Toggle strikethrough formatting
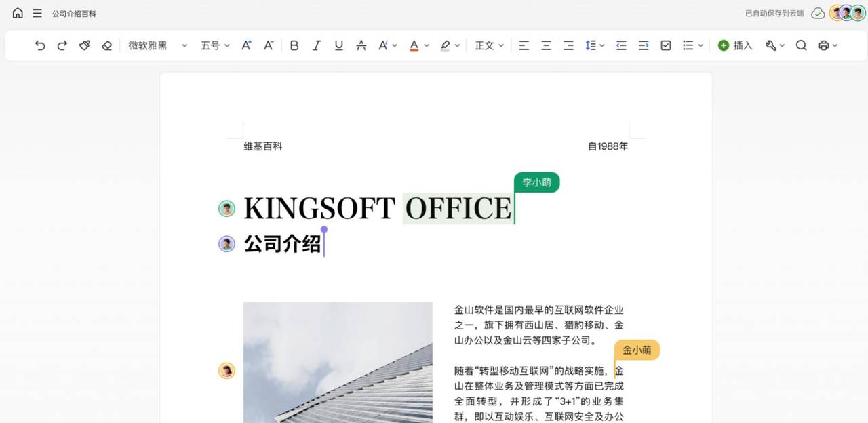Image resolution: width=868 pixels, height=423 pixels. (361, 45)
